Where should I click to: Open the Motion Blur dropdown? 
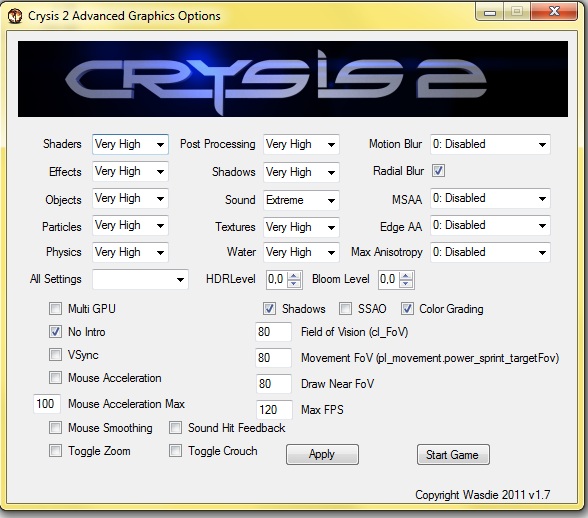click(x=490, y=144)
